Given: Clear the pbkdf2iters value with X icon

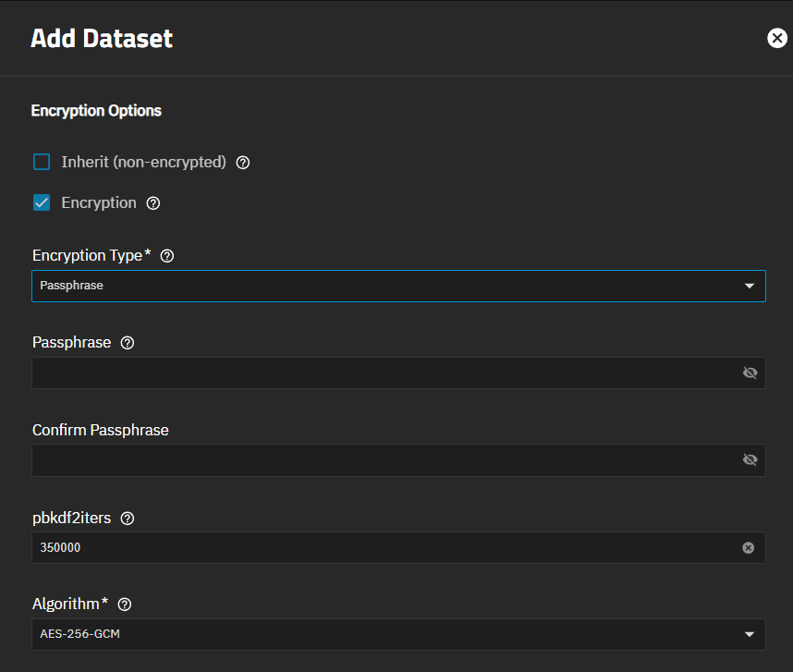Looking at the screenshot, I should pyautogui.click(x=749, y=548).
